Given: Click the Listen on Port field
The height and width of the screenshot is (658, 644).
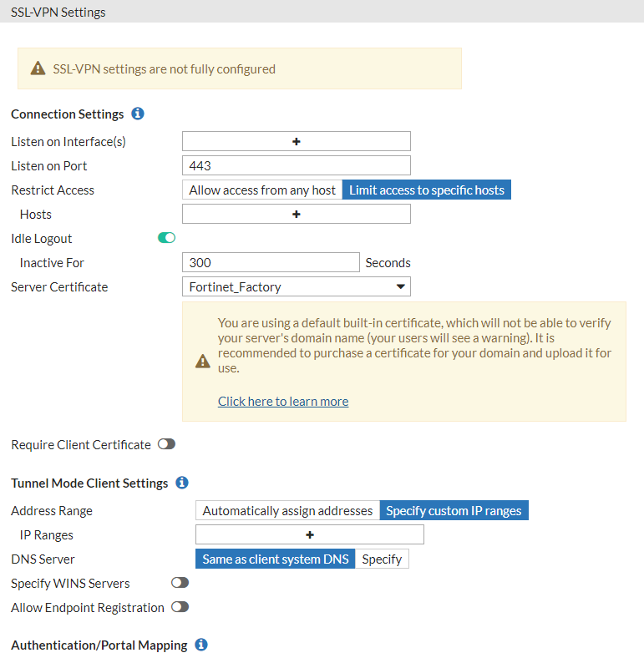Looking at the screenshot, I should coord(297,165).
